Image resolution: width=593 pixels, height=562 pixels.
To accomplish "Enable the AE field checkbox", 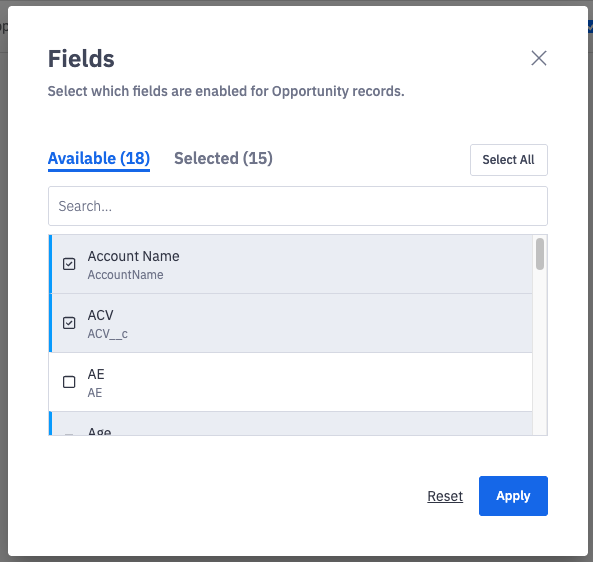I will (69, 382).
